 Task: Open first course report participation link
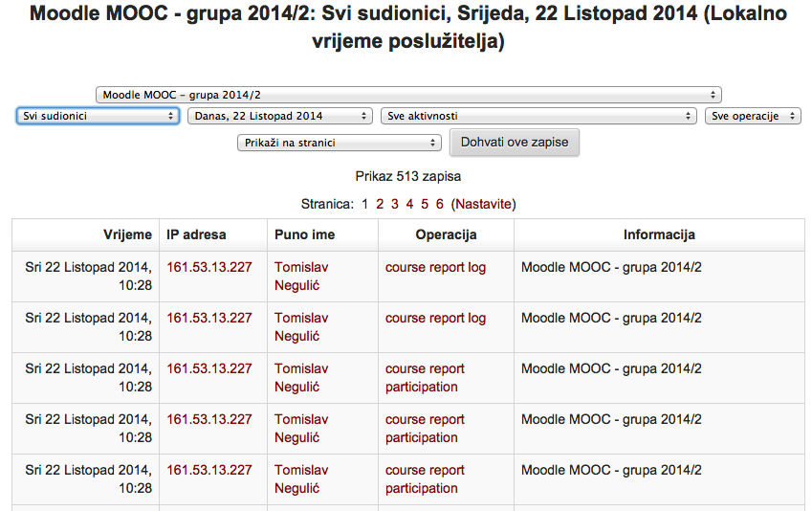[426, 378]
